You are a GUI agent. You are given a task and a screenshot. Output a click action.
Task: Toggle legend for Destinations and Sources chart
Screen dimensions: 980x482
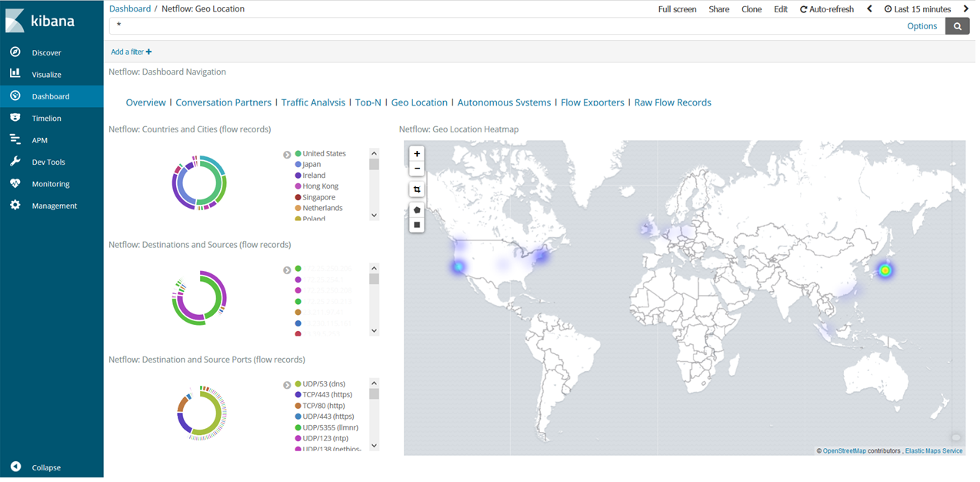tap(287, 270)
